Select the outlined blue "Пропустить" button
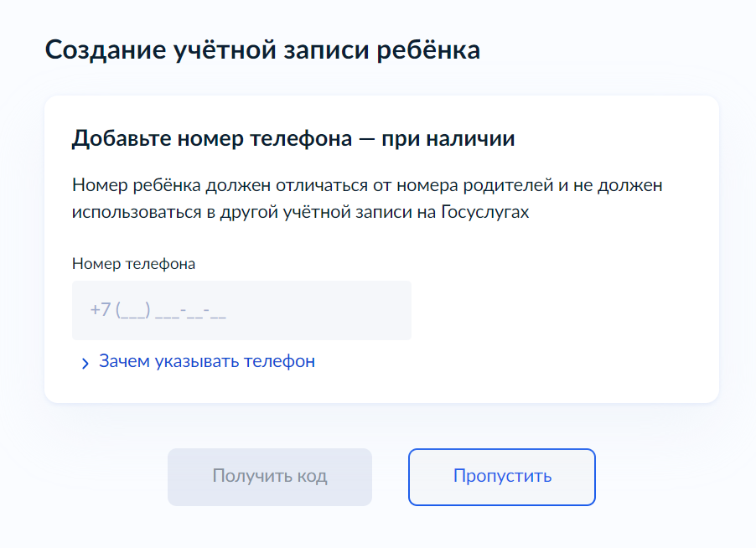The image size is (756, 548). (x=501, y=477)
